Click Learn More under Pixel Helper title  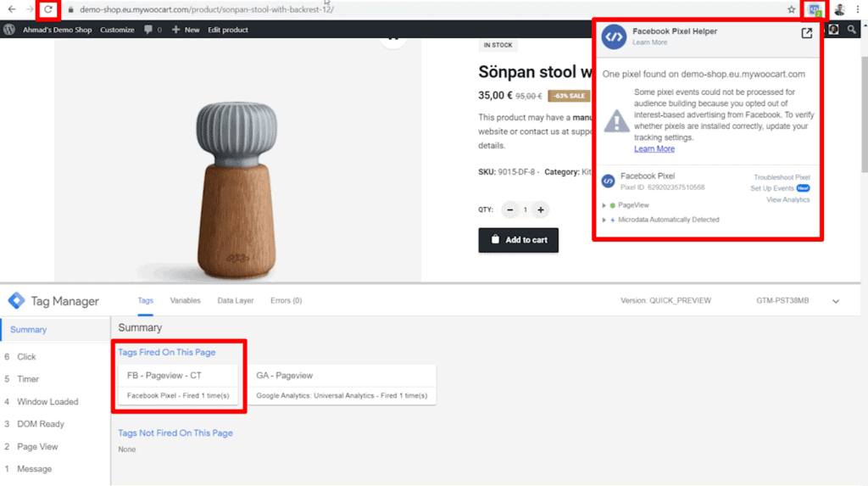click(x=650, y=42)
